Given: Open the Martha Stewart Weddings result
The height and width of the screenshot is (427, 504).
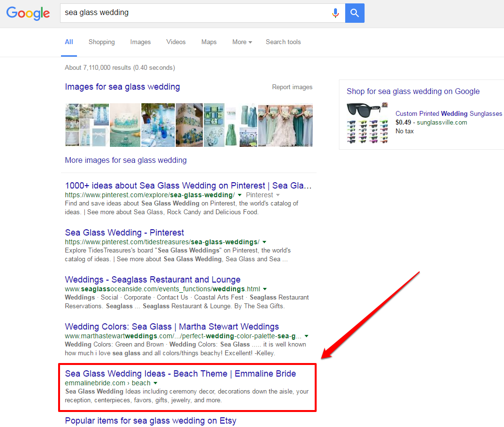Looking at the screenshot, I should (171, 327).
